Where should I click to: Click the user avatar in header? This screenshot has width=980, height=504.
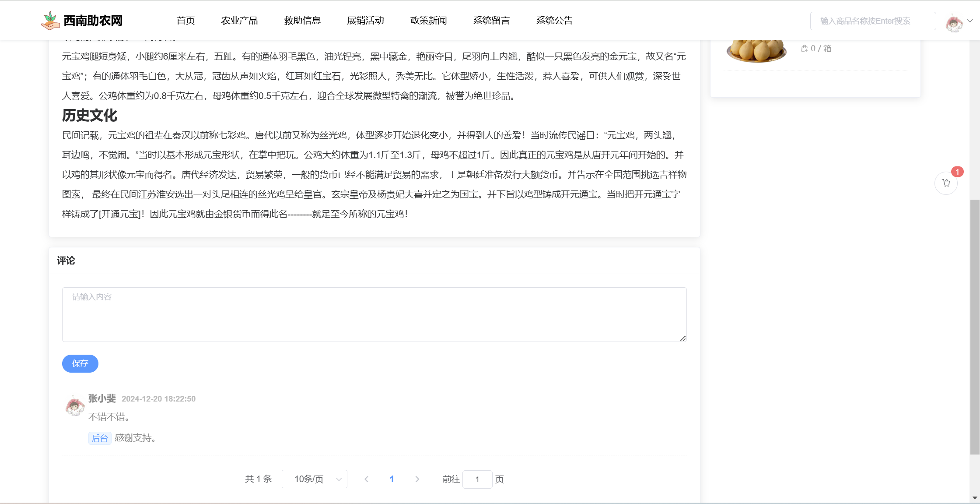click(954, 23)
